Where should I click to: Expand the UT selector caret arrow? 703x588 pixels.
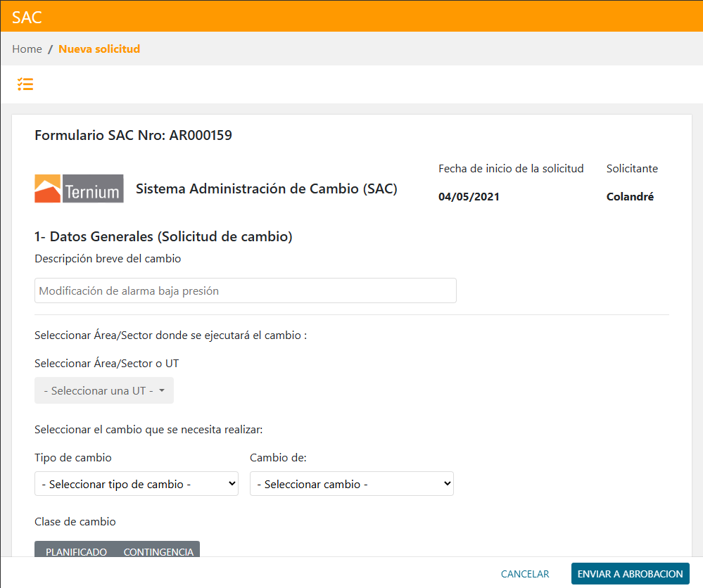(163, 390)
